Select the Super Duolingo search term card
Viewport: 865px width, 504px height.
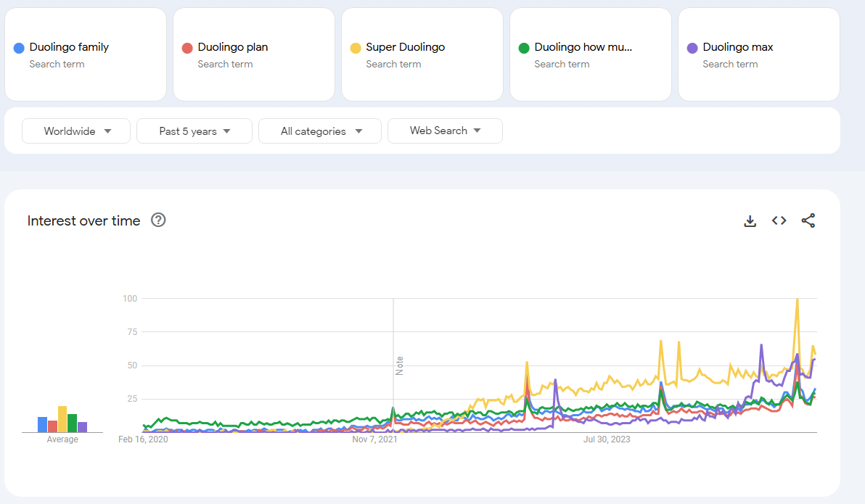point(422,54)
